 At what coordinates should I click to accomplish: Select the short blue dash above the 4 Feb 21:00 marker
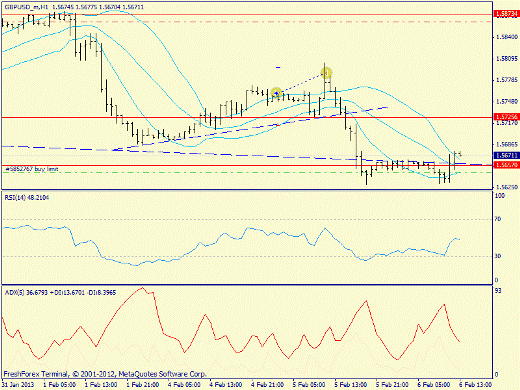point(278,68)
